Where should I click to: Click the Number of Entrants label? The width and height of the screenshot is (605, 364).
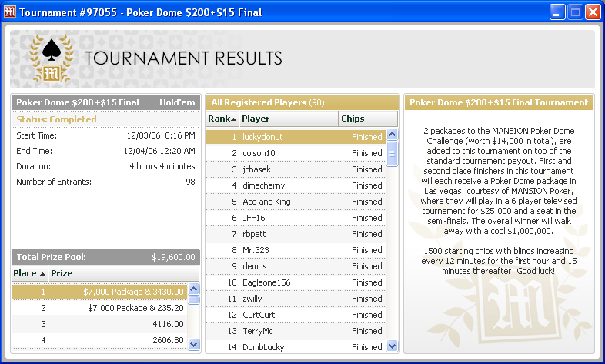(54, 182)
